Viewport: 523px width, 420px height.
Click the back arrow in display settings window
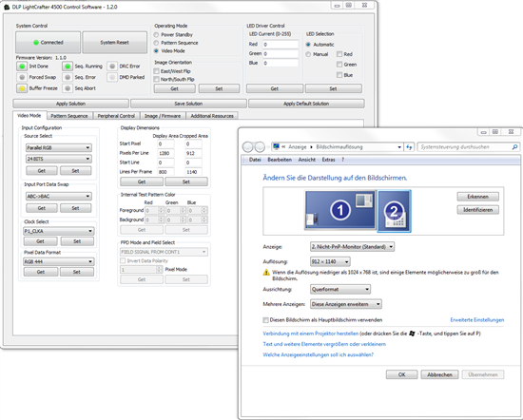click(248, 146)
